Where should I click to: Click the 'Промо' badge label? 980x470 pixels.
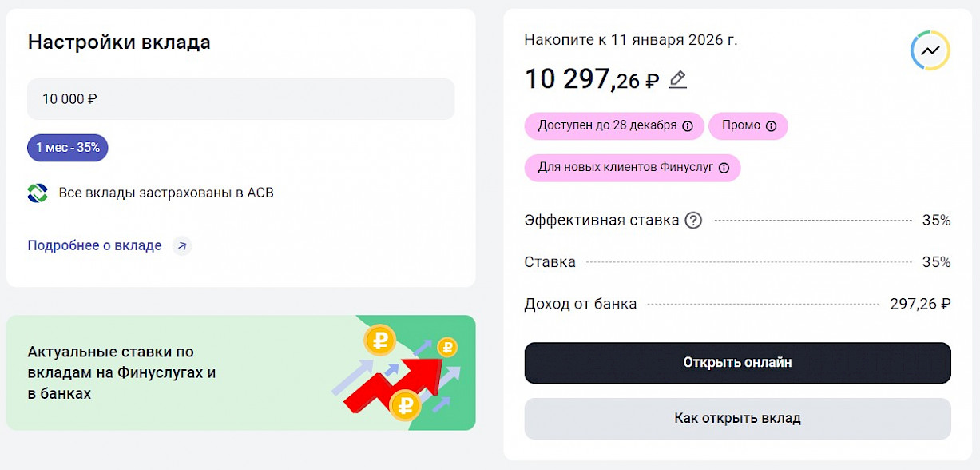(x=741, y=126)
